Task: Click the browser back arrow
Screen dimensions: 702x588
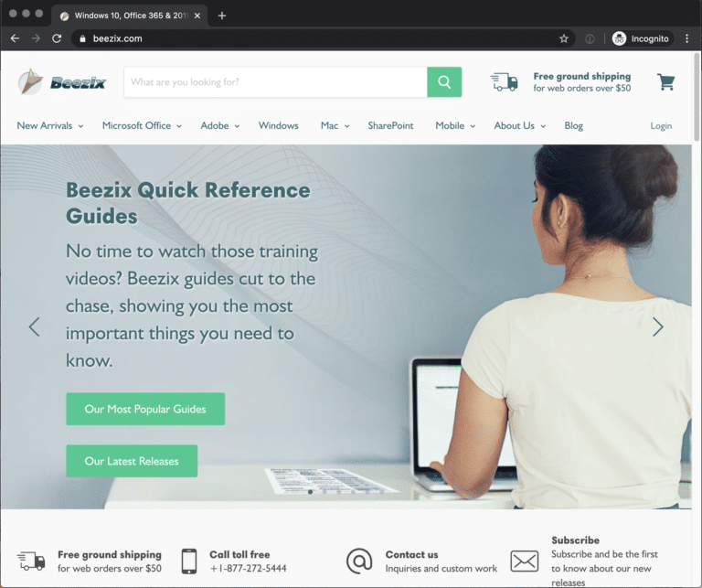Action: (x=15, y=38)
